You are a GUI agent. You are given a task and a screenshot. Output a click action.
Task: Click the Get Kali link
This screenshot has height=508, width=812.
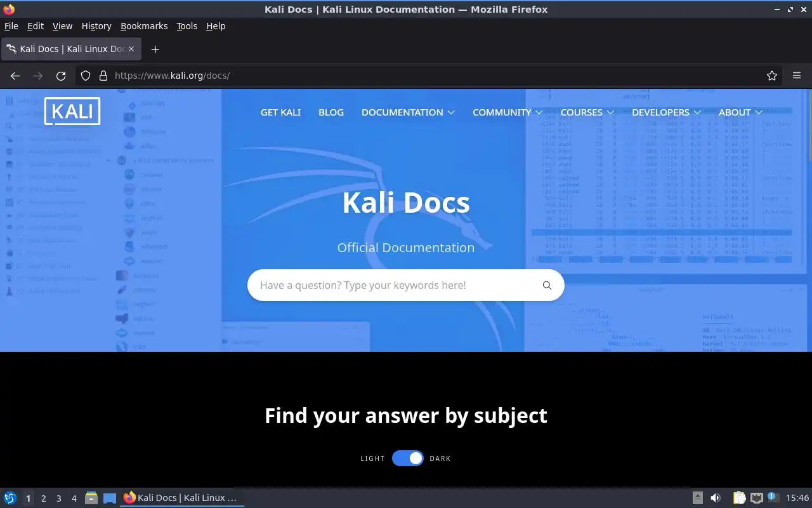click(280, 112)
